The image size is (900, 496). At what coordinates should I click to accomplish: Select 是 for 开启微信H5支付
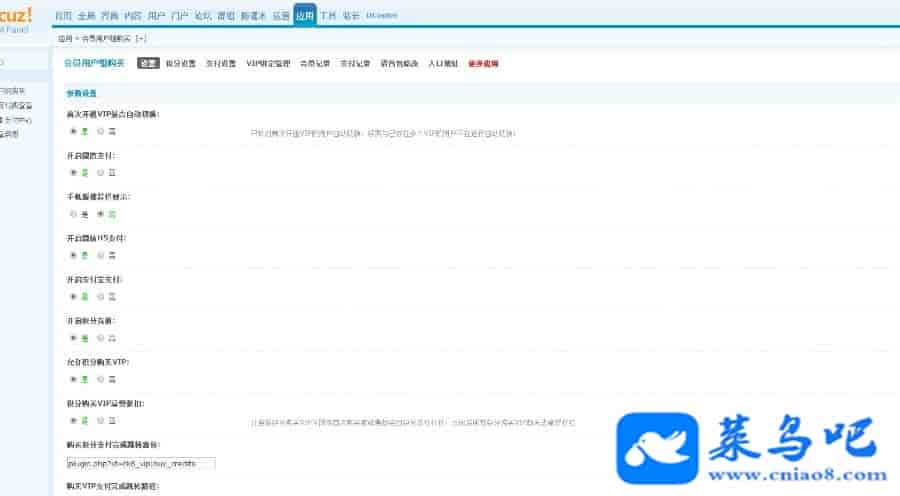click(73, 255)
